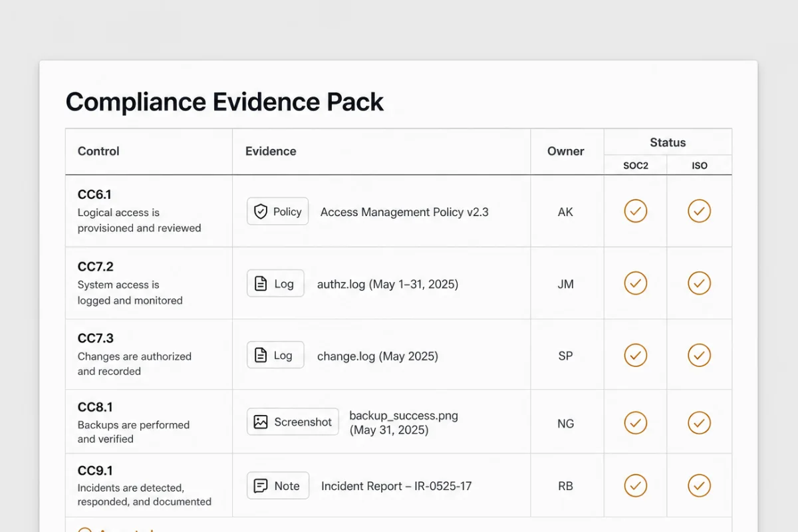The image size is (798, 532).
Task: Open the Log badge for change.log
Action: click(275, 355)
